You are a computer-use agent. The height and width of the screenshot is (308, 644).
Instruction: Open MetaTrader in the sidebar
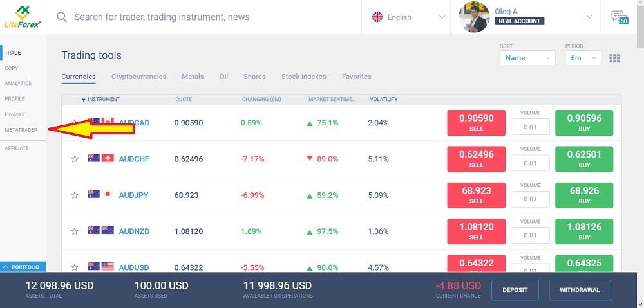(x=21, y=130)
